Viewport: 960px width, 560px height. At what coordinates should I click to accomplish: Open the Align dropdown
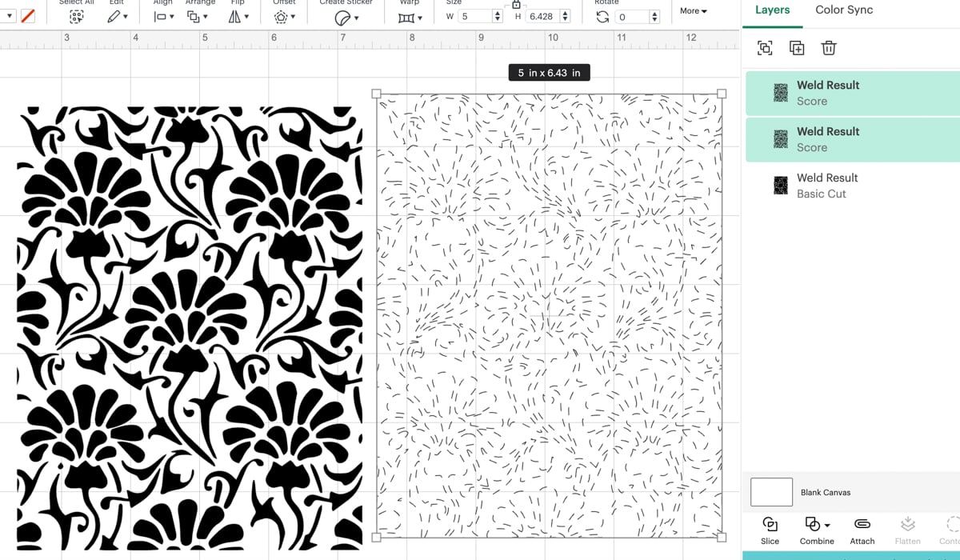pos(162,16)
